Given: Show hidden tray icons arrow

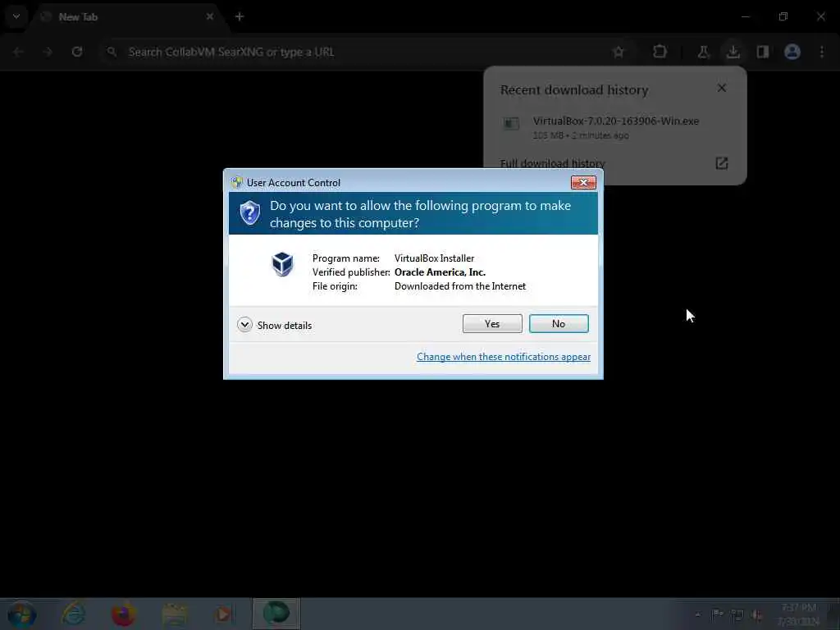Looking at the screenshot, I should pyautogui.click(x=697, y=614).
